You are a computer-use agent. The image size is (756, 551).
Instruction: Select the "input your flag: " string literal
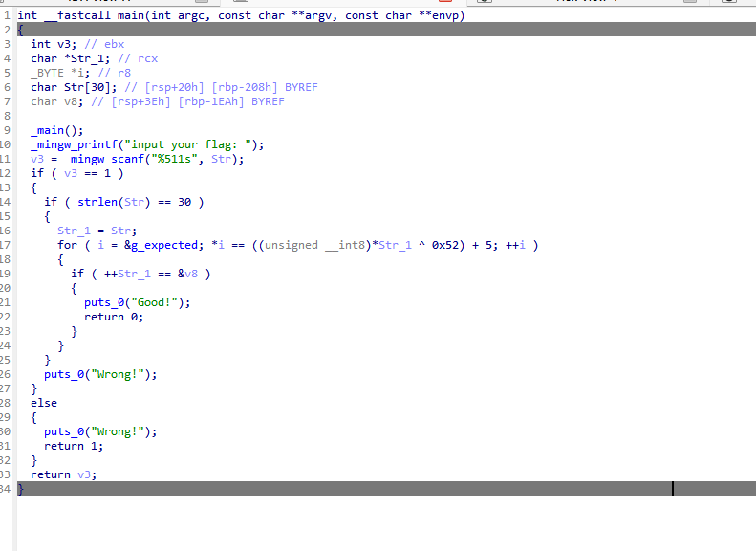[190, 144]
